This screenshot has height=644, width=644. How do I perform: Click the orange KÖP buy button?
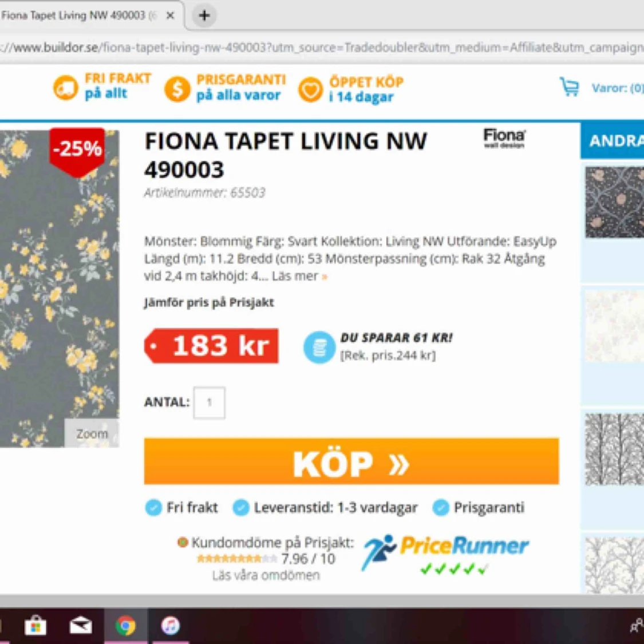(351, 461)
